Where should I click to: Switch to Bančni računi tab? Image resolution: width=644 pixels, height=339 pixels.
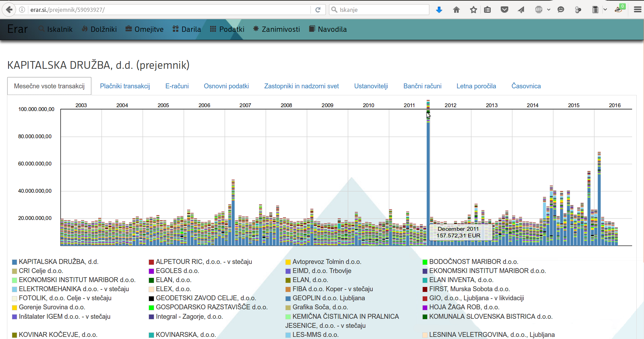click(422, 86)
